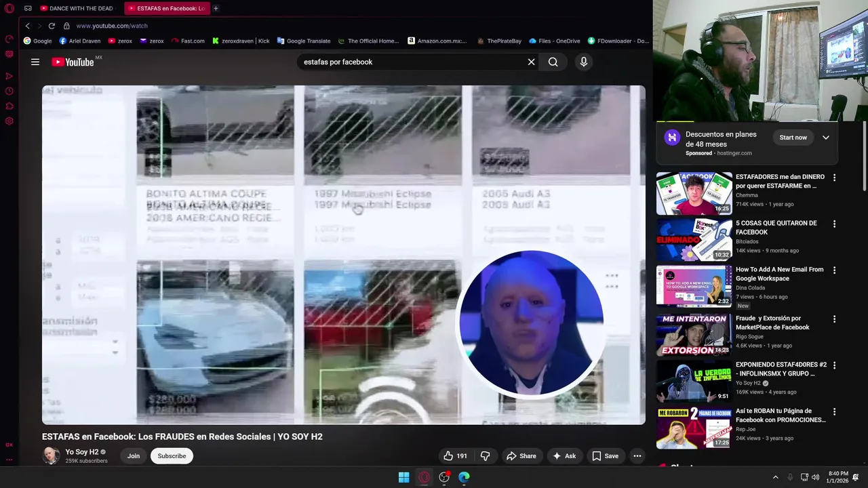Open FDownloader bookmark

coord(618,41)
